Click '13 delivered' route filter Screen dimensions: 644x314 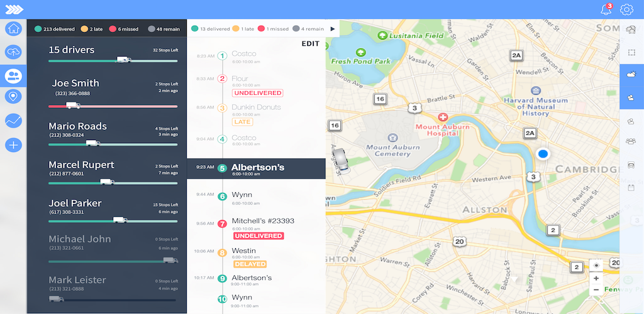(211, 29)
